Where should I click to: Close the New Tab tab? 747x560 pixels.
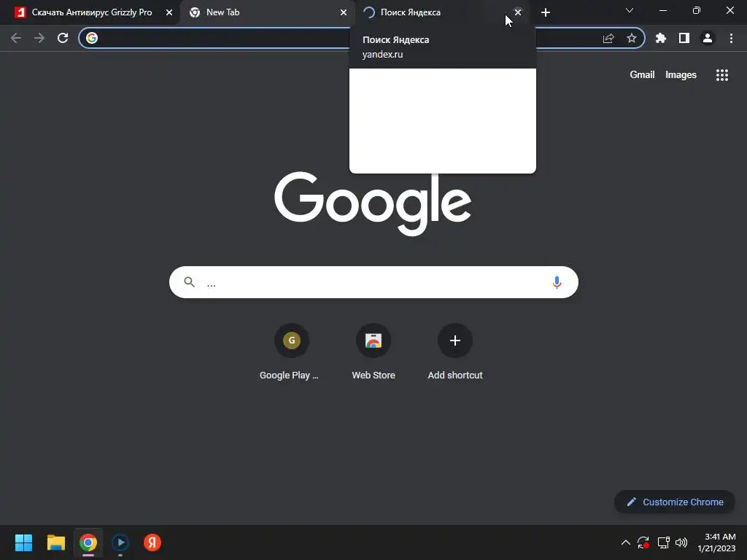coord(344,12)
